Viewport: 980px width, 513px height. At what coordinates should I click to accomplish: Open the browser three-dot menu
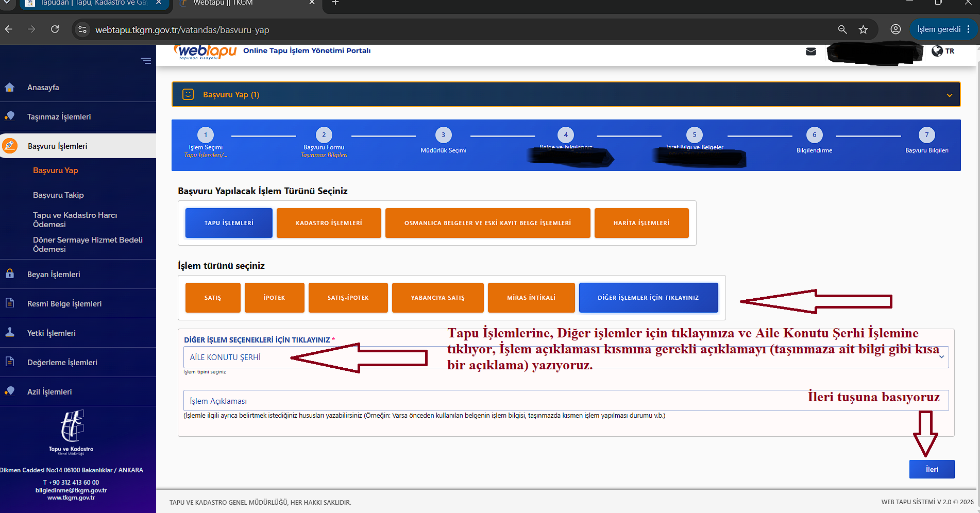pyautogui.click(x=969, y=29)
